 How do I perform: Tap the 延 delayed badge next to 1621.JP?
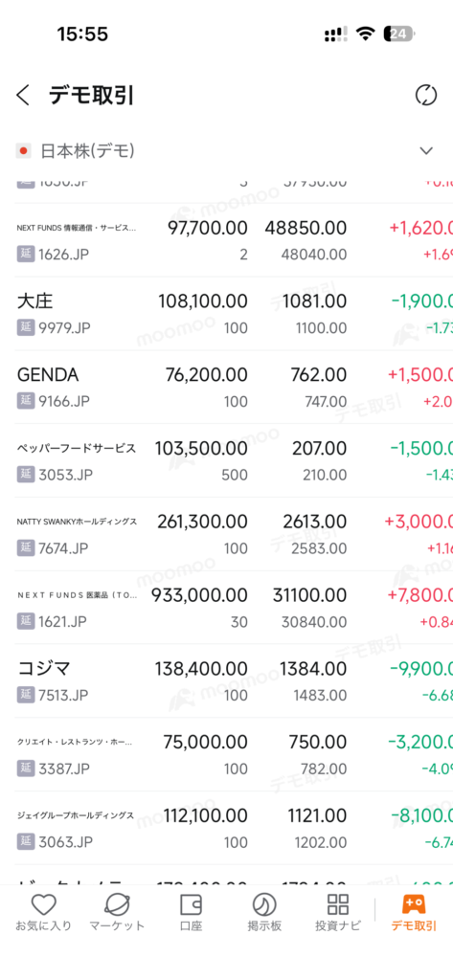[x=25, y=621]
